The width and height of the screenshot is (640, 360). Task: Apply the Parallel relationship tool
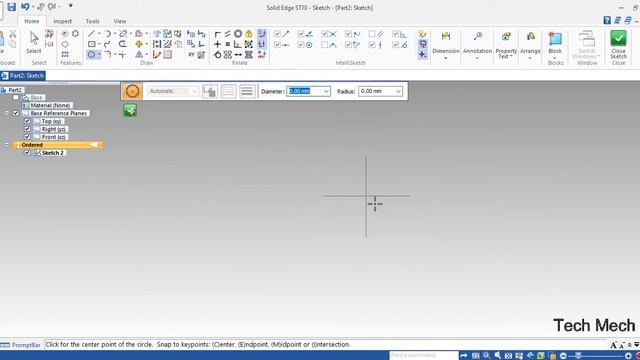227,34
